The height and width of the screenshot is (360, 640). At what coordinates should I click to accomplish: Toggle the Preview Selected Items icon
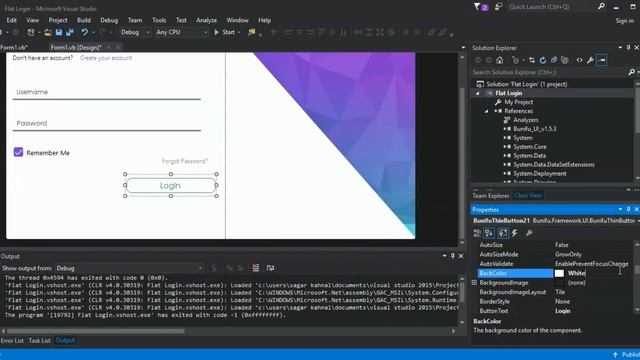pos(602,60)
